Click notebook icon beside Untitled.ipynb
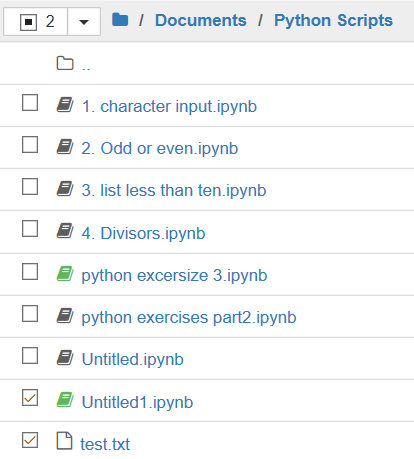Image resolution: width=414 pixels, height=459 pixels. (65, 358)
